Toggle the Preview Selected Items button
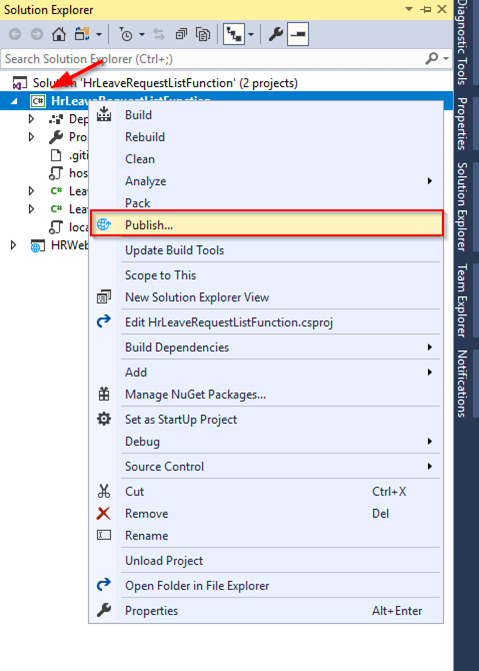 click(298, 34)
